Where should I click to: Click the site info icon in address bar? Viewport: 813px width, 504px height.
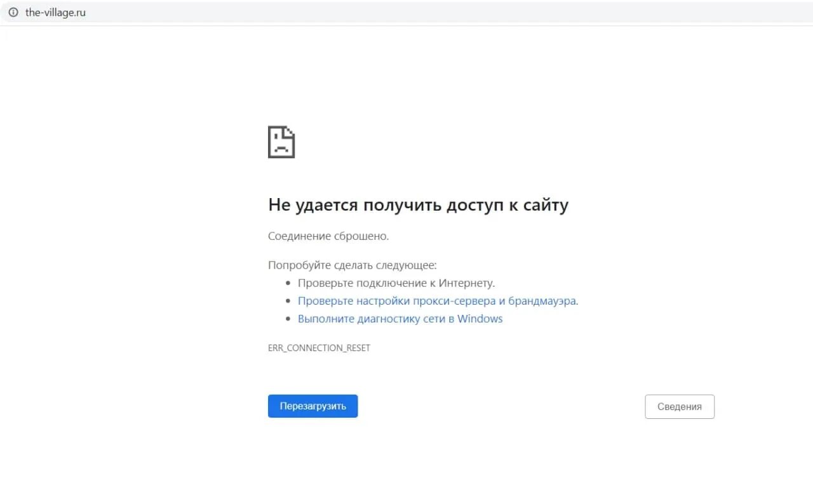[13, 12]
